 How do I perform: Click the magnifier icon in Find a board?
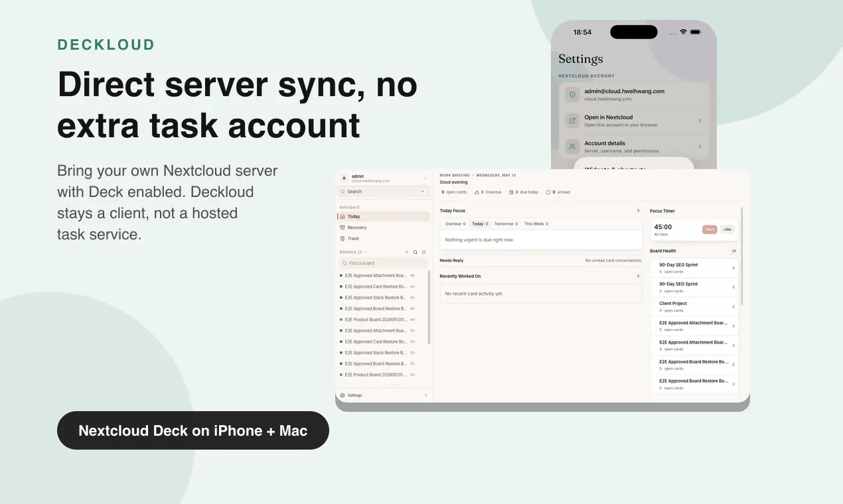[345, 263]
